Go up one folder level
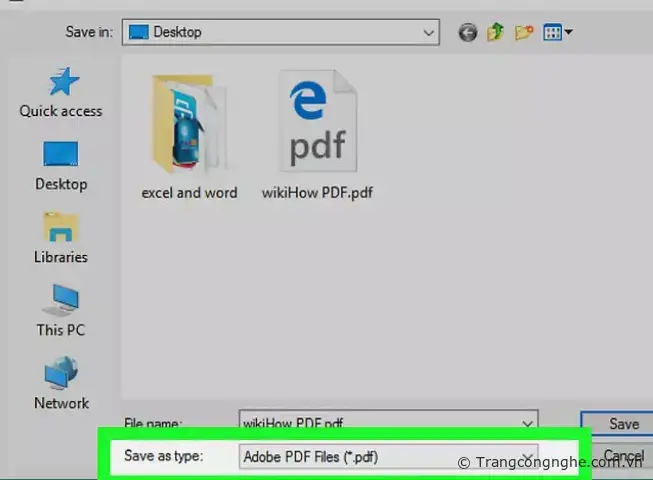This screenshot has height=480, width=653. pyautogui.click(x=496, y=33)
